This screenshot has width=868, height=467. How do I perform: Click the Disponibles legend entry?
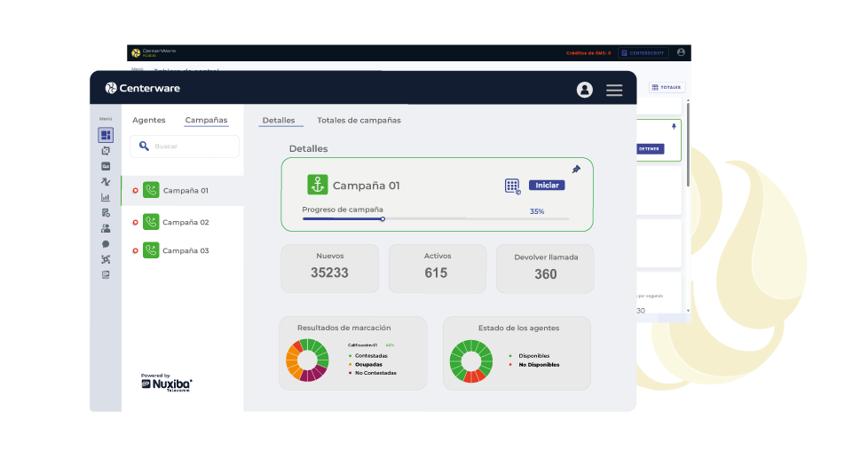pyautogui.click(x=530, y=356)
